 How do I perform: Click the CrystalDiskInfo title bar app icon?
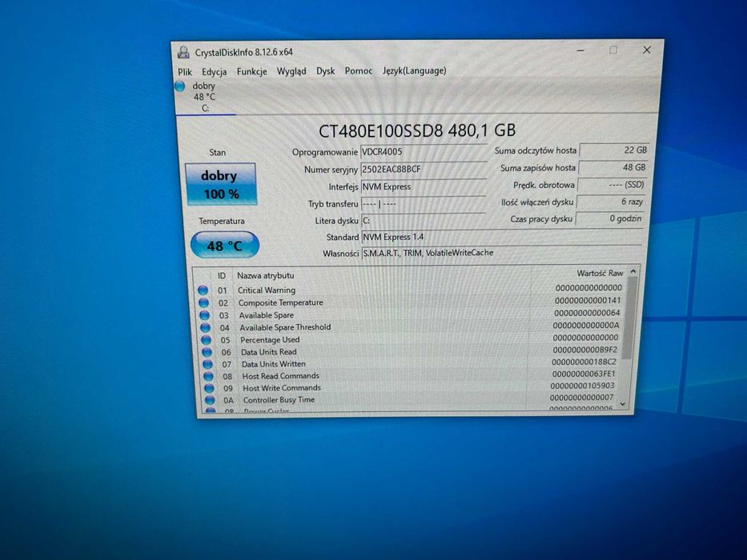[x=183, y=52]
